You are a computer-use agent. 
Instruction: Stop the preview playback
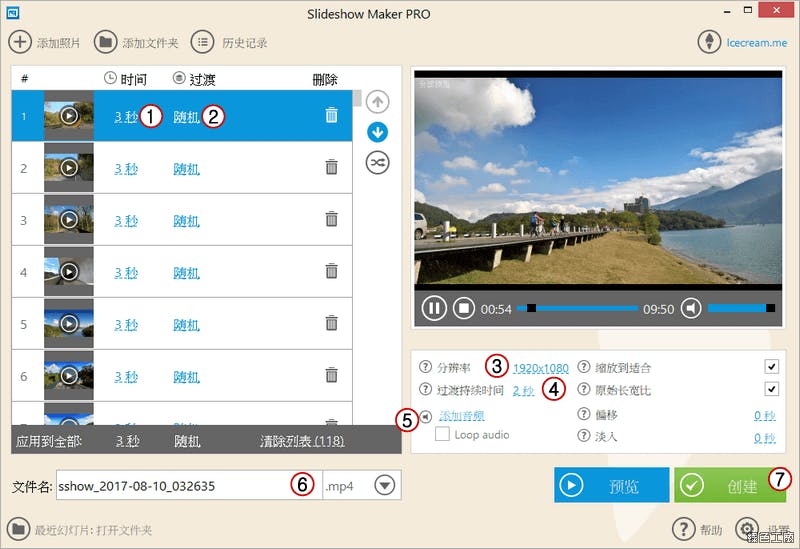click(464, 308)
